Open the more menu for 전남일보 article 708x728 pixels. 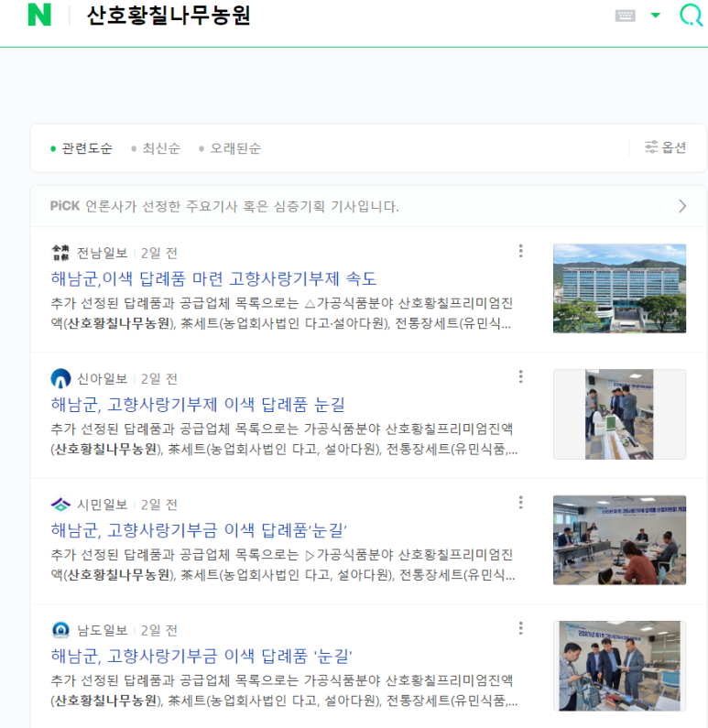pos(521,251)
